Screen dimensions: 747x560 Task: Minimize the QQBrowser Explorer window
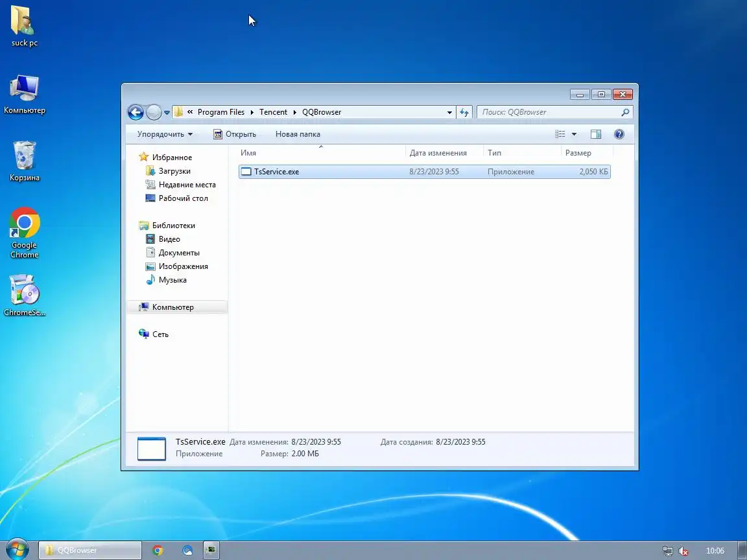pos(580,94)
